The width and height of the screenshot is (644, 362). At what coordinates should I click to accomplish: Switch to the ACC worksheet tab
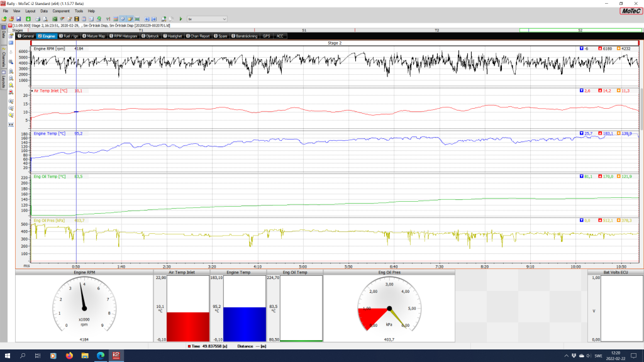(x=280, y=36)
